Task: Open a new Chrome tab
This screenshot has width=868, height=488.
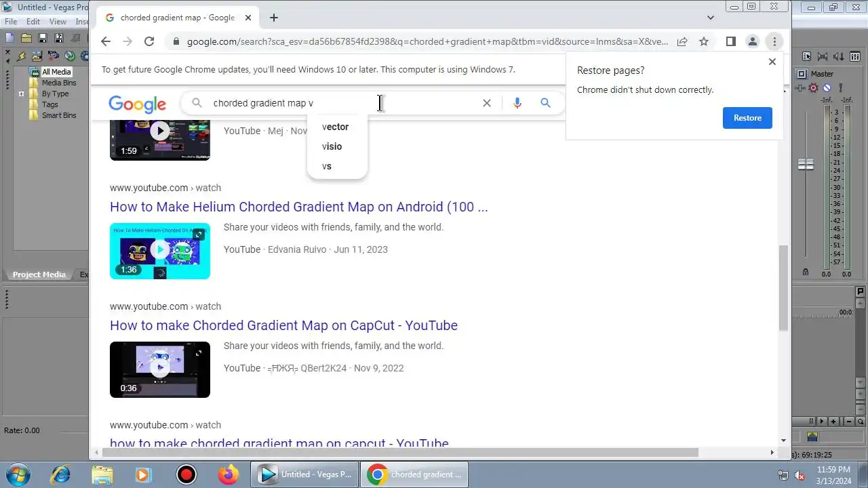Action: pyautogui.click(x=274, y=18)
